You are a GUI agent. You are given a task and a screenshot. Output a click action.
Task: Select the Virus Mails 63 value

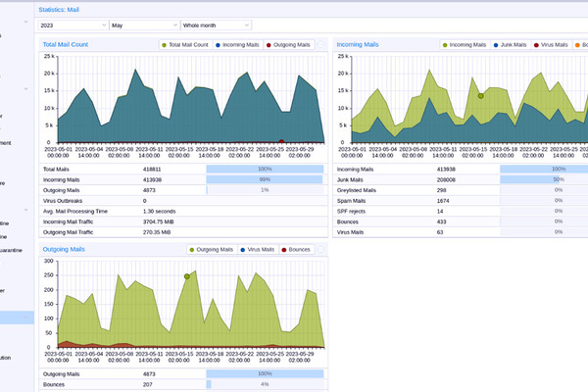pos(440,232)
